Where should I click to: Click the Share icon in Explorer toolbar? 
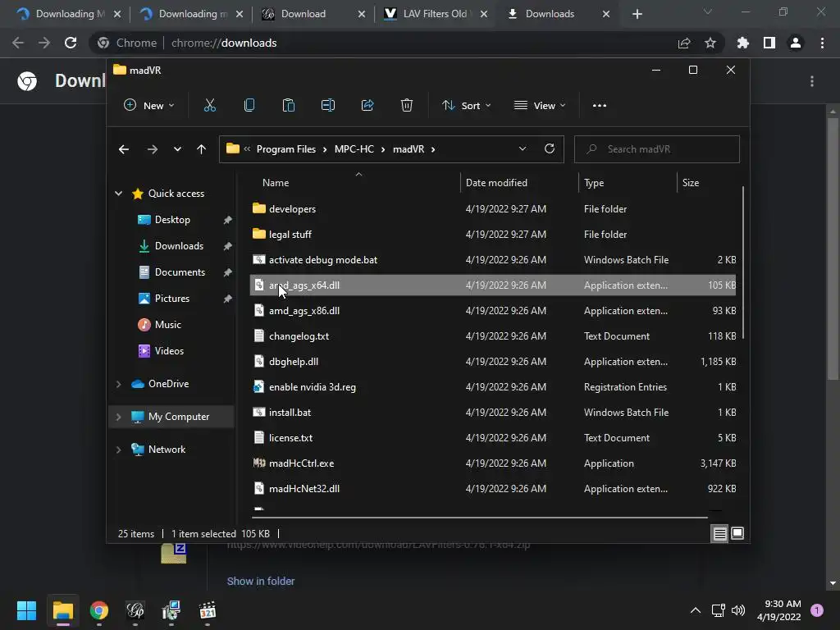point(367,106)
